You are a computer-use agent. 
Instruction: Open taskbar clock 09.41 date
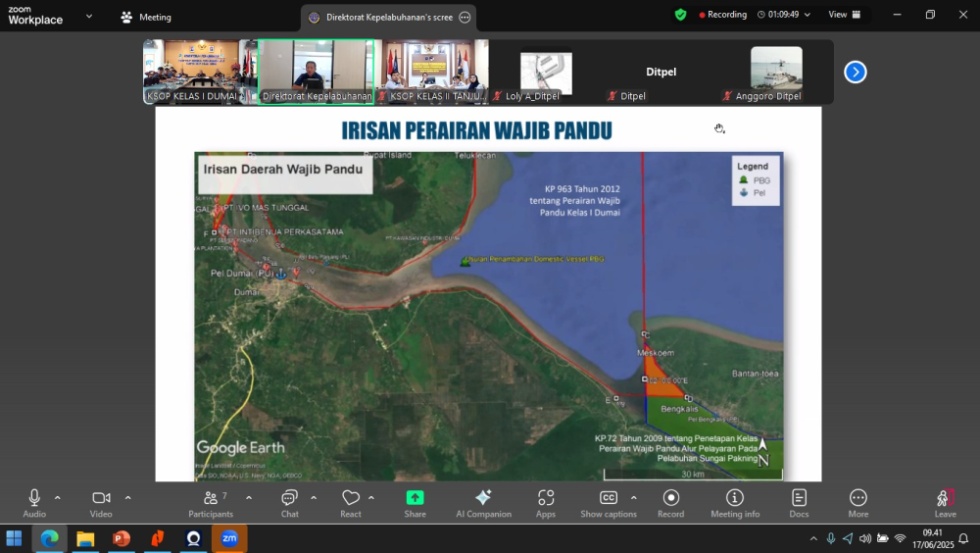(x=933, y=538)
